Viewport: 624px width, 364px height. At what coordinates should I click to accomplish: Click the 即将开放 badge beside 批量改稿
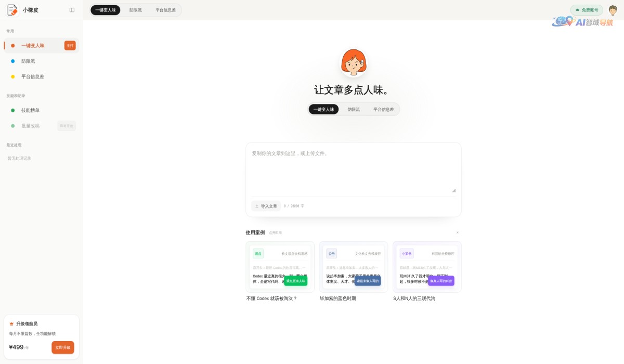point(67,126)
